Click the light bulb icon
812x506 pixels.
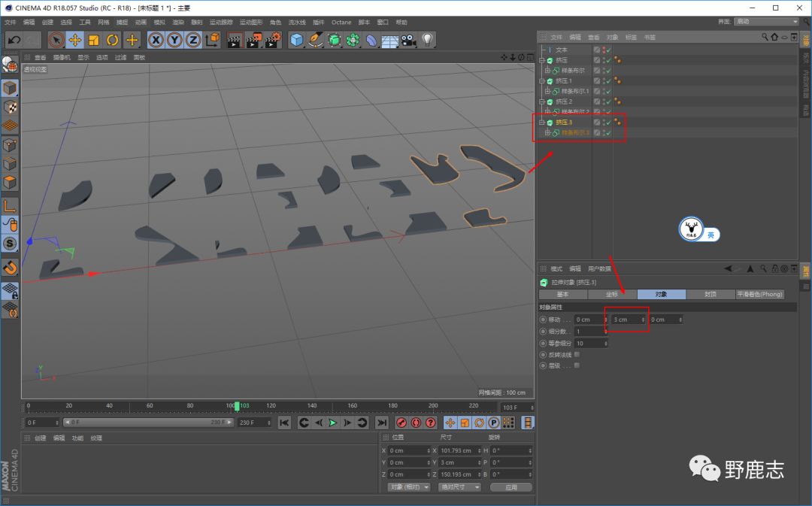(427, 40)
